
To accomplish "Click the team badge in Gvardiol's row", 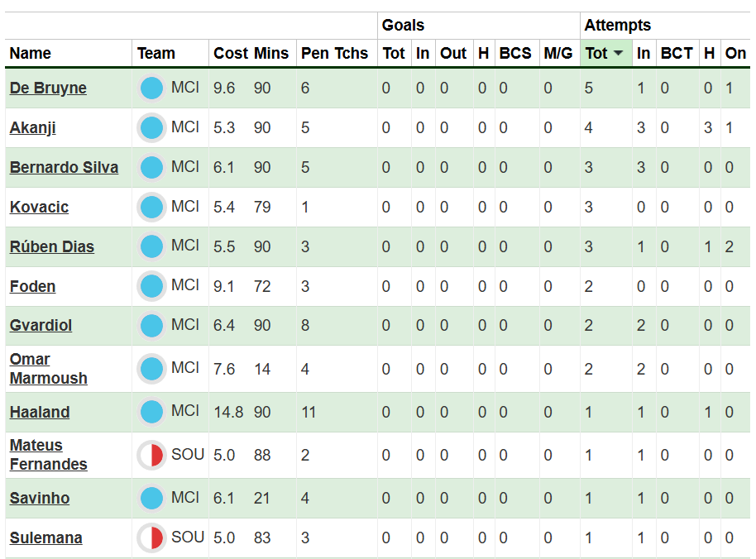I will pos(151,325).
